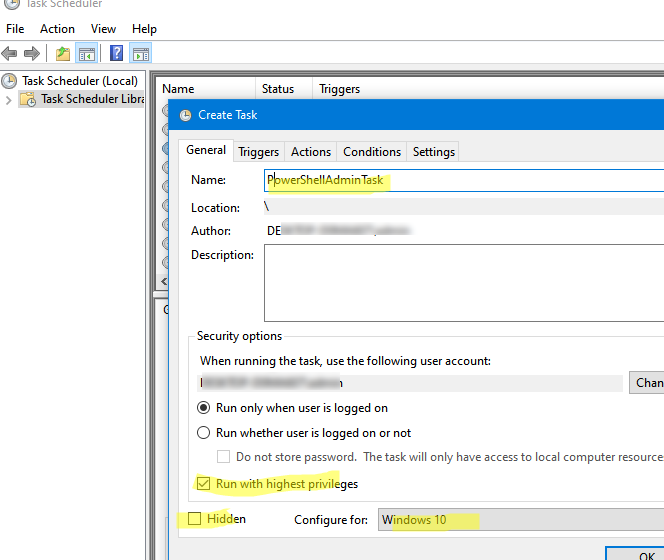Toggle the Show/Hide Action Pane icon
The width and height of the screenshot is (664, 560).
[x=140, y=53]
